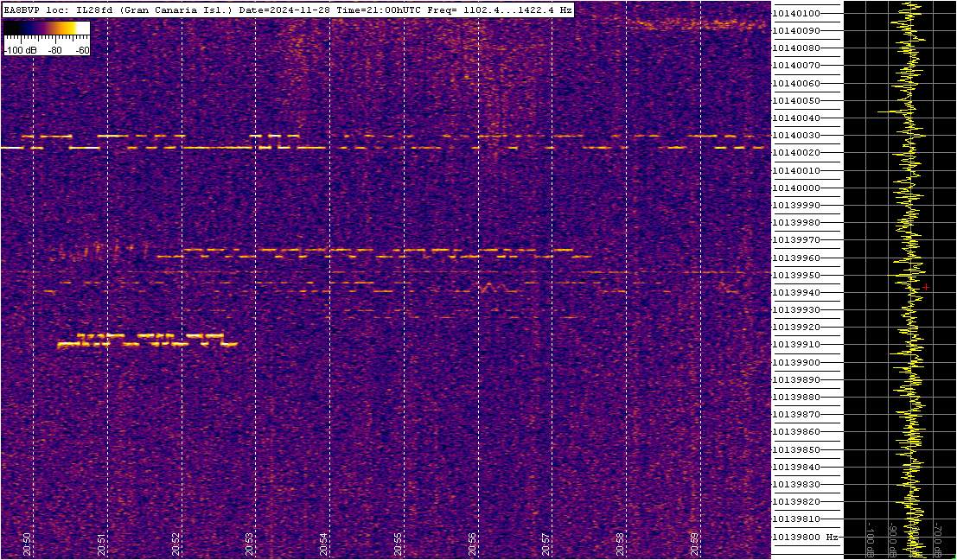Click the 10139980 frequency label
957x560 pixels.
click(x=796, y=223)
